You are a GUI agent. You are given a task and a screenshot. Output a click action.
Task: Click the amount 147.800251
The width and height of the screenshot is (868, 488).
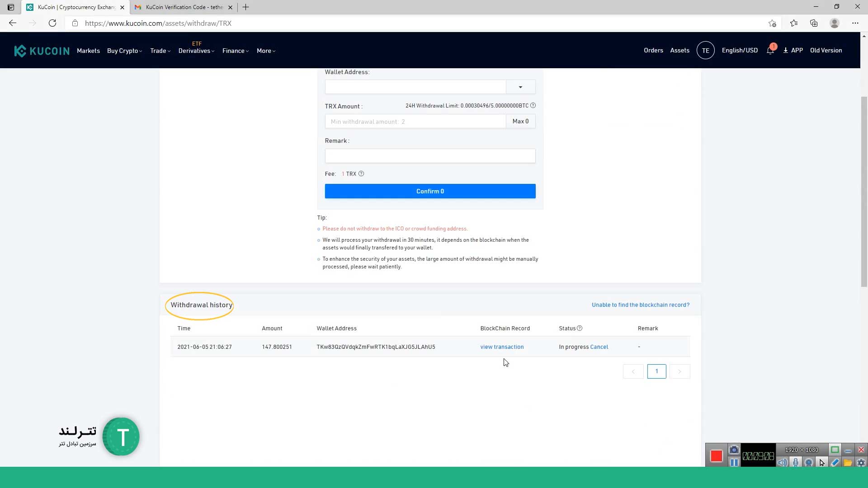coord(277,347)
